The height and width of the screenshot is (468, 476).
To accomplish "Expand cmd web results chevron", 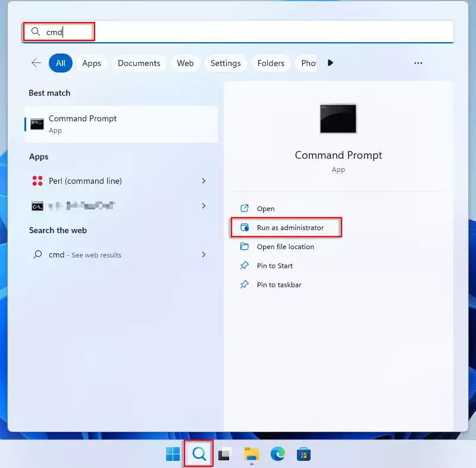I will pos(203,255).
